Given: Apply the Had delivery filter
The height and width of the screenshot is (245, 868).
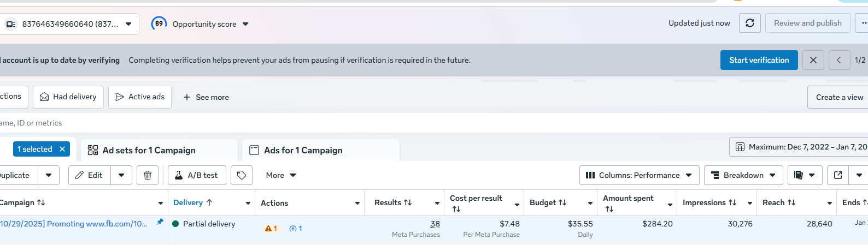Looking at the screenshot, I should [68, 97].
